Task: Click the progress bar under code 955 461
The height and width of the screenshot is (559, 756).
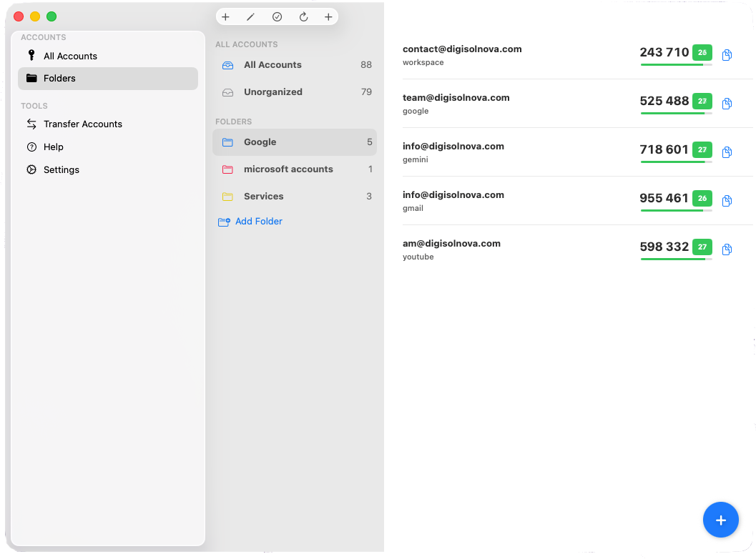Action: pyautogui.click(x=676, y=210)
